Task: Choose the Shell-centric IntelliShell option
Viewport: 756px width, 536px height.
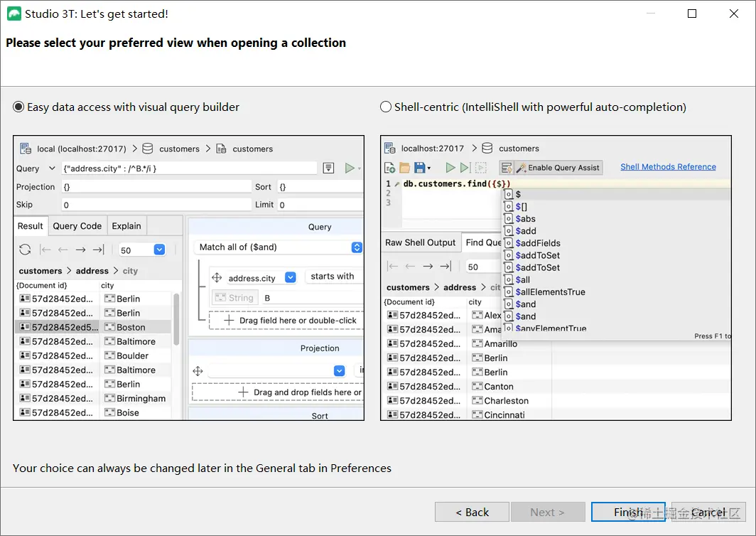Action: [386, 107]
